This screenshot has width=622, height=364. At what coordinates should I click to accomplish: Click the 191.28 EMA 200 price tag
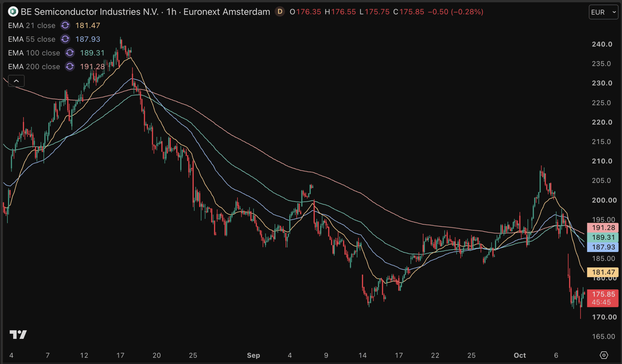point(603,228)
